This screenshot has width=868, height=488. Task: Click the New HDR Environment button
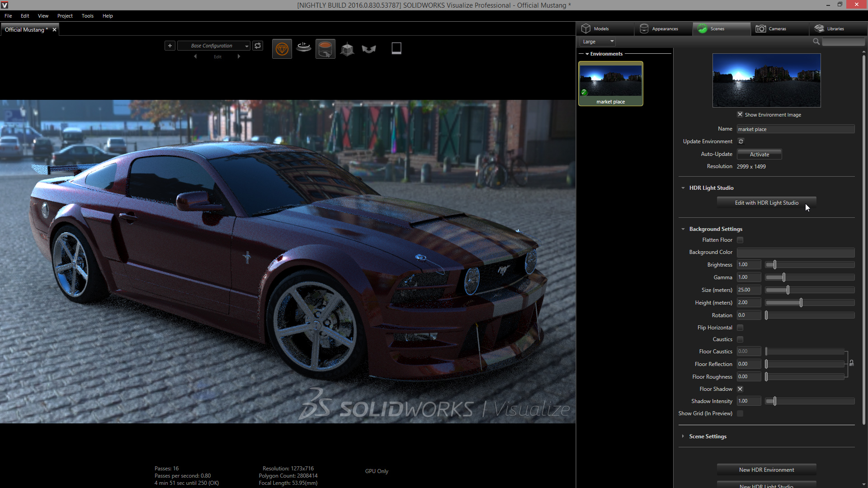pyautogui.click(x=766, y=469)
